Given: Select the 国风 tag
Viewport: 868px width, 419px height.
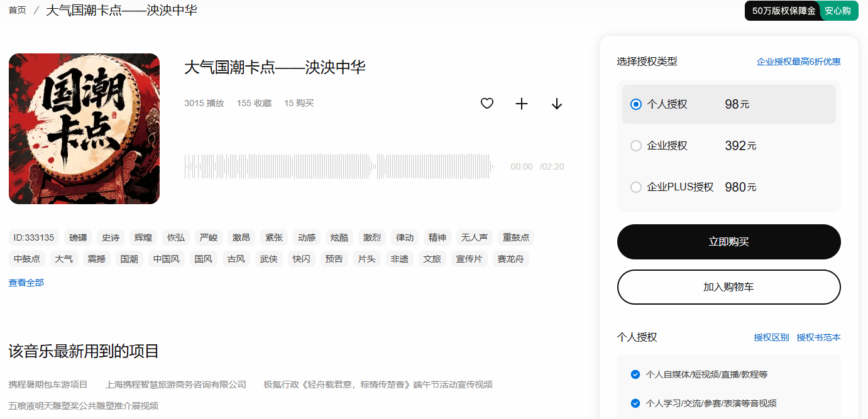Looking at the screenshot, I should coord(204,259).
